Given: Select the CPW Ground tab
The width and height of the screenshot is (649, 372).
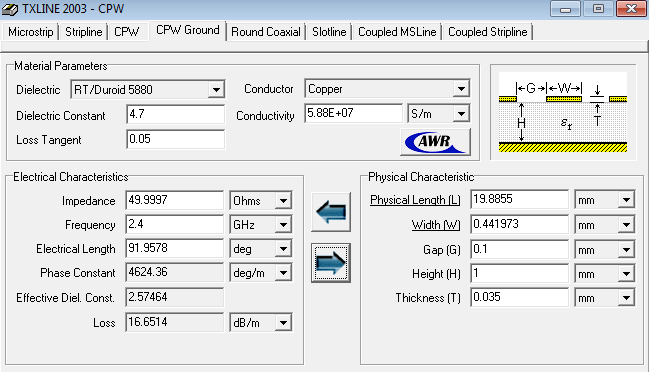Looking at the screenshot, I should click(x=188, y=30).
